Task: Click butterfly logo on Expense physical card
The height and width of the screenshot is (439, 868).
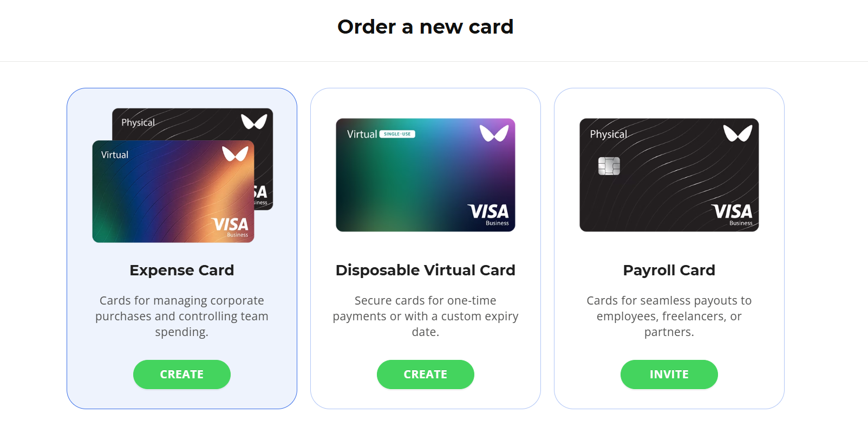Action: coord(254,121)
